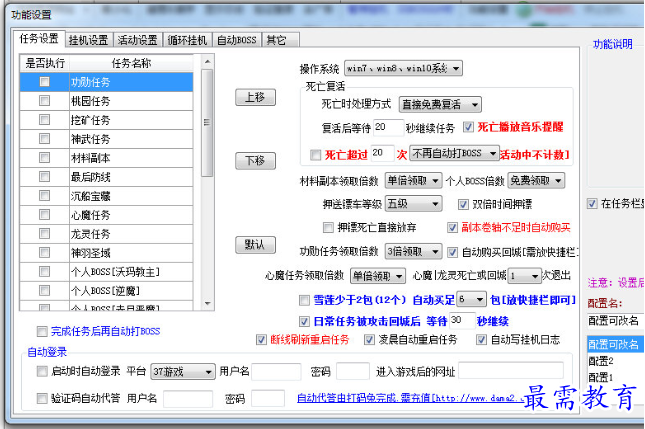This screenshot has height=429, width=645.
Task: Click 配置名 text field
Action: (x=615, y=321)
